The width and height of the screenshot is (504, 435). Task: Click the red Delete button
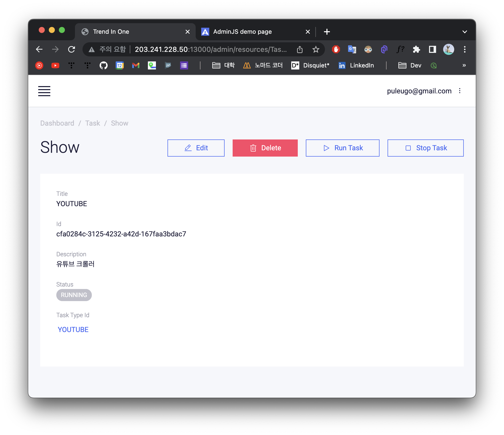(265, 148)
